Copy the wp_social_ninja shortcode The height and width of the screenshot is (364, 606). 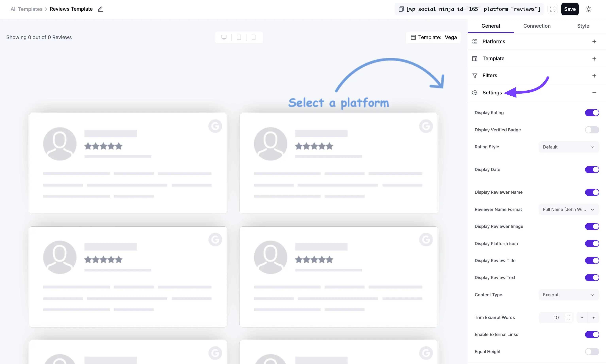(401, 9)
